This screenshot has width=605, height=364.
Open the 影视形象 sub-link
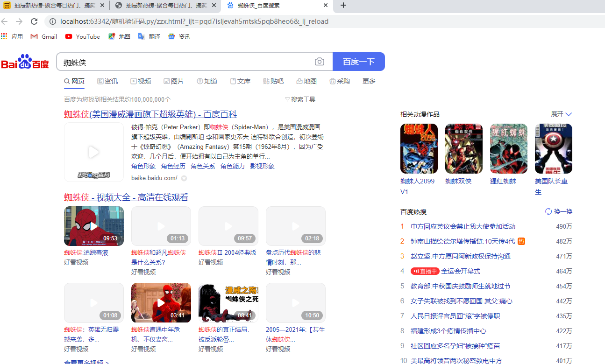point(262,166)
